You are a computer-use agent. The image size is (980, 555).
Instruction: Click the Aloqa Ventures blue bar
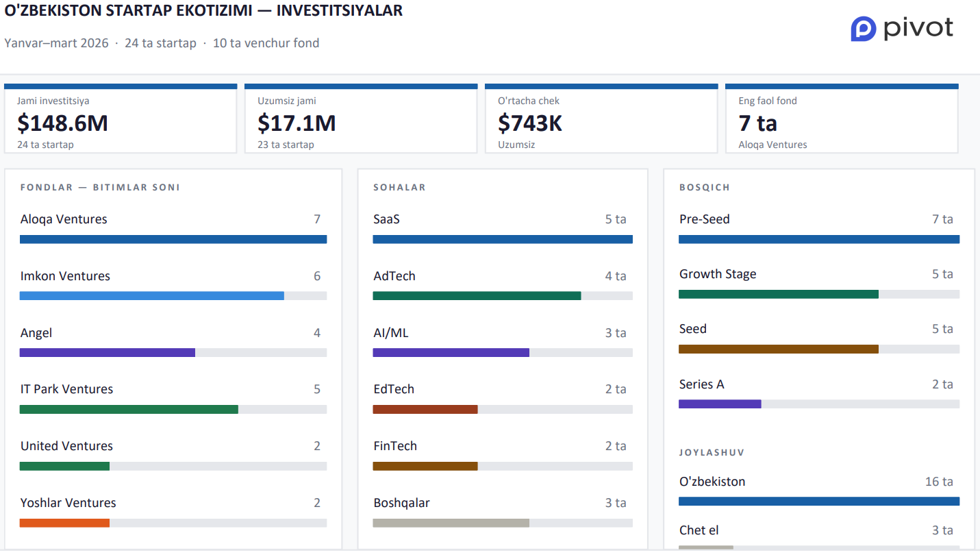coord(173,240)
